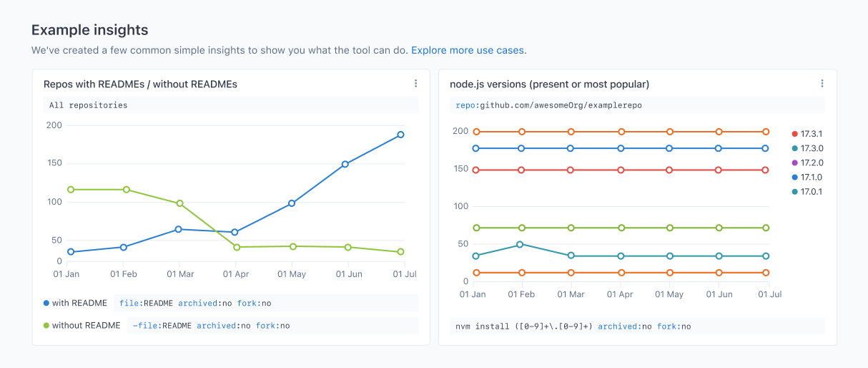Open the READMEs insight kebab menu
868x368 pixels.
click(x=415, y=84)
